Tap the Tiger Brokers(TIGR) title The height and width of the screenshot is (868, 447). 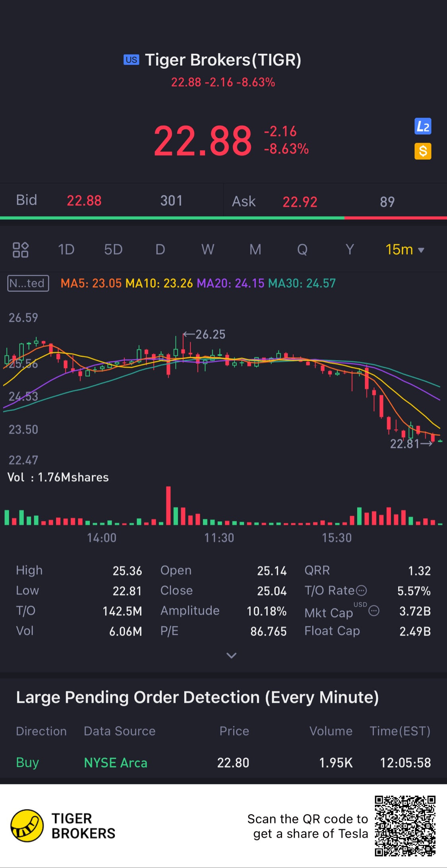223,60
